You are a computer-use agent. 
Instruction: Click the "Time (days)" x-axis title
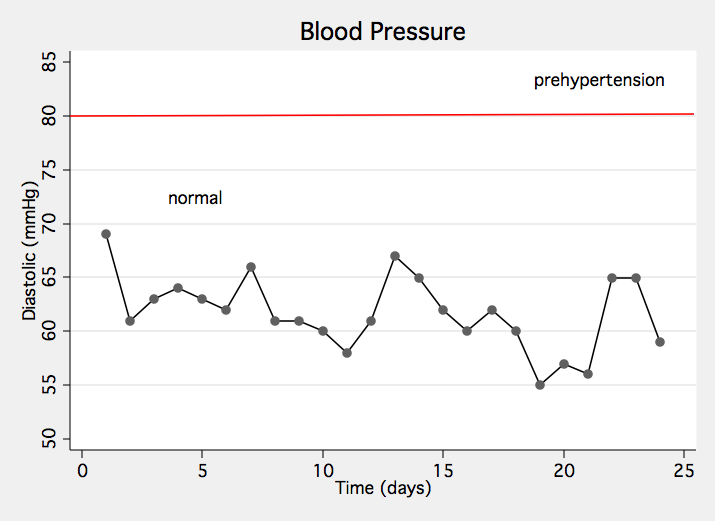pos(383,489)
